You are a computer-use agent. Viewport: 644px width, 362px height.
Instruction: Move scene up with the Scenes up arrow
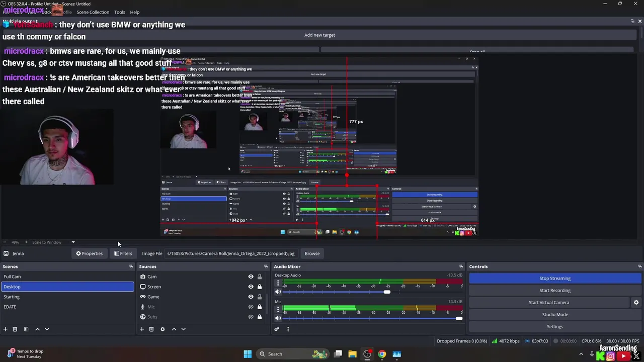pos(37,329)
